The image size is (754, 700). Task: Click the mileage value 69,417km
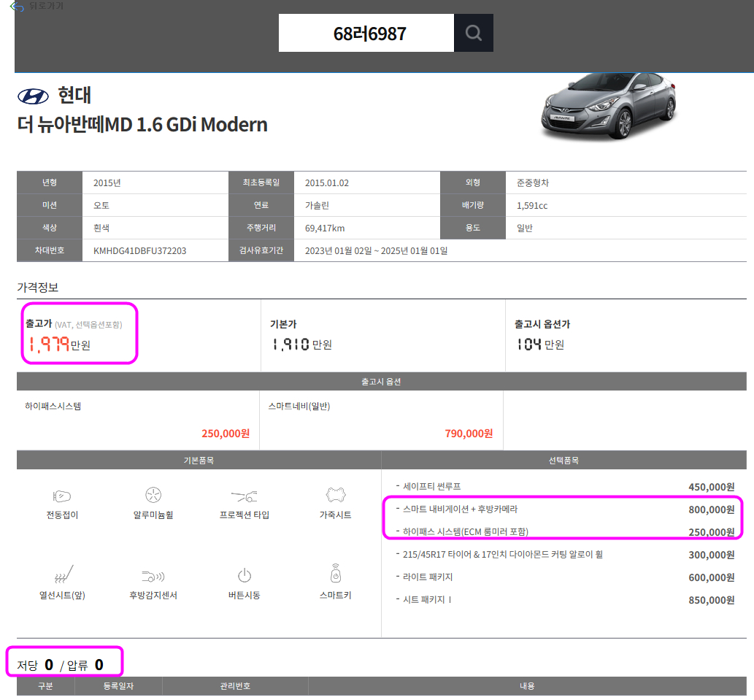[325, 228]
